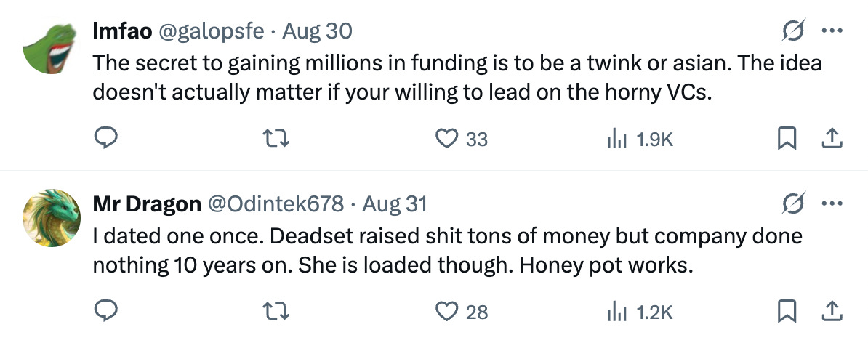The width and height of the screenshot is (868, 343).
Task: Reply to the lmfao tweet
Action: point(108,137)
